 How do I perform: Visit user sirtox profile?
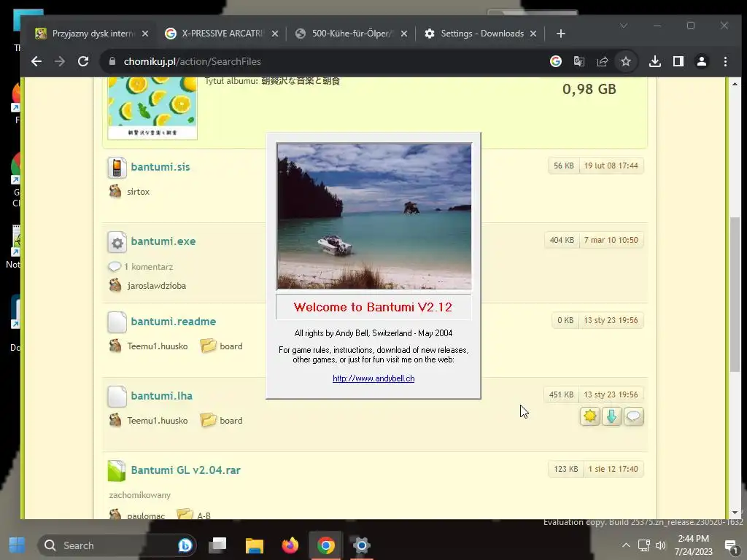click(138, 192)
